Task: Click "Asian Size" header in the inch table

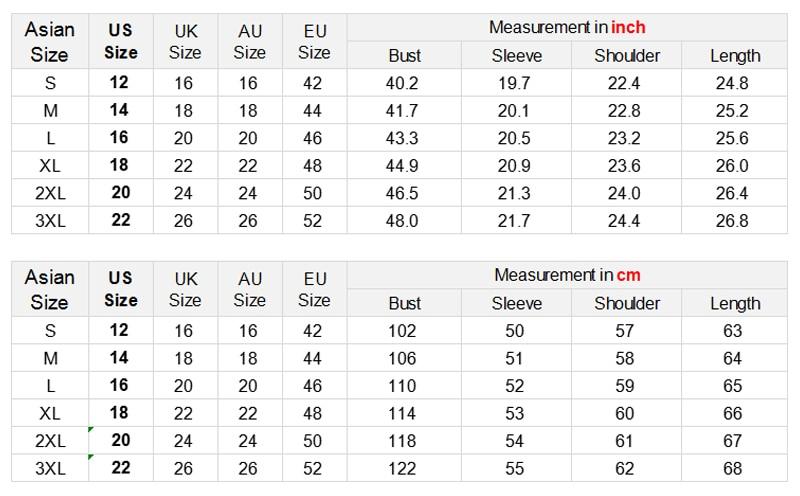Action: (50, 41)
